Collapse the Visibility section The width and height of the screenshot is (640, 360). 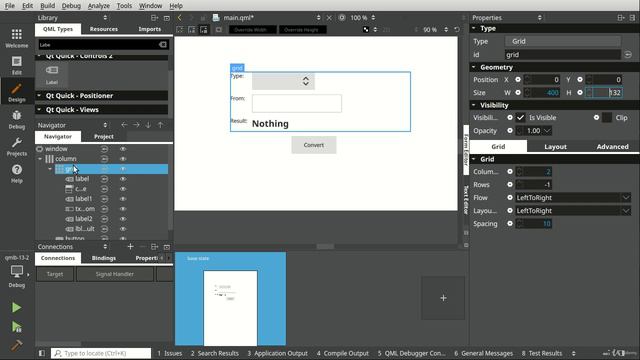click(x=474, y=105)
